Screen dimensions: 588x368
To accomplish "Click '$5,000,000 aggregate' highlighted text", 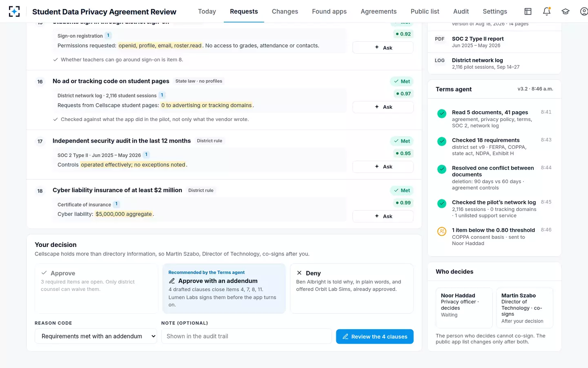I will pos(124,214).
